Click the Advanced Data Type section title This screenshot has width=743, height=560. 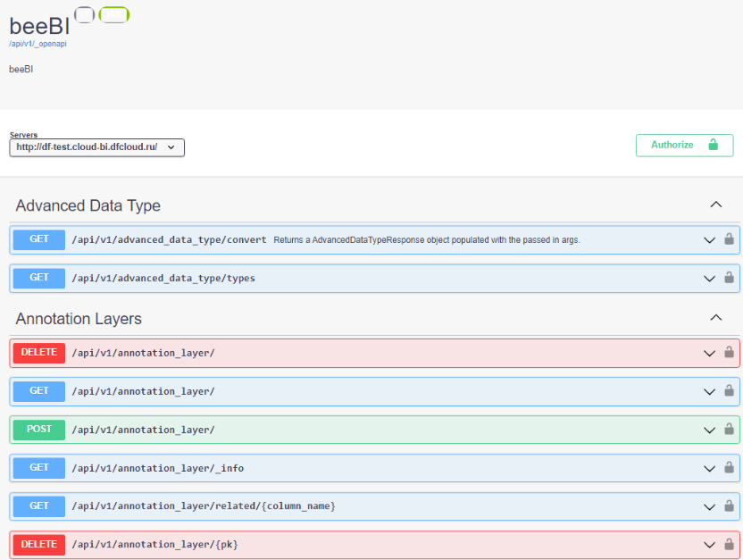(88, 205)
